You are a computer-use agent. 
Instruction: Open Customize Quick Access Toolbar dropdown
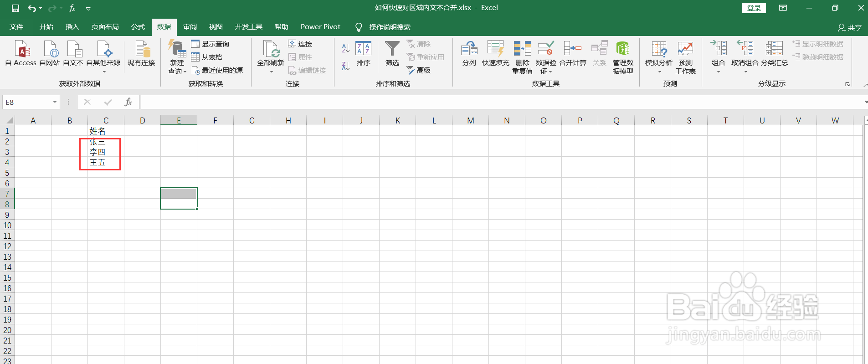click(88, 8)
